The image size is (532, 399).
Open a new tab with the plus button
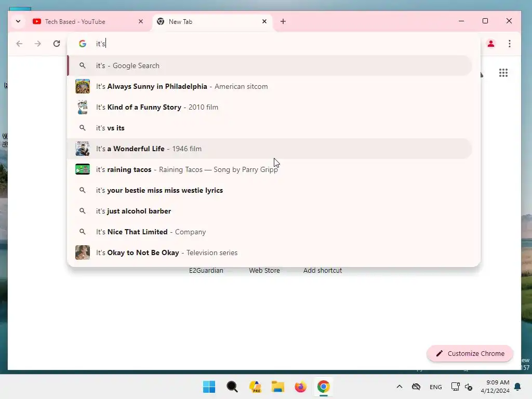pos(283,21)
